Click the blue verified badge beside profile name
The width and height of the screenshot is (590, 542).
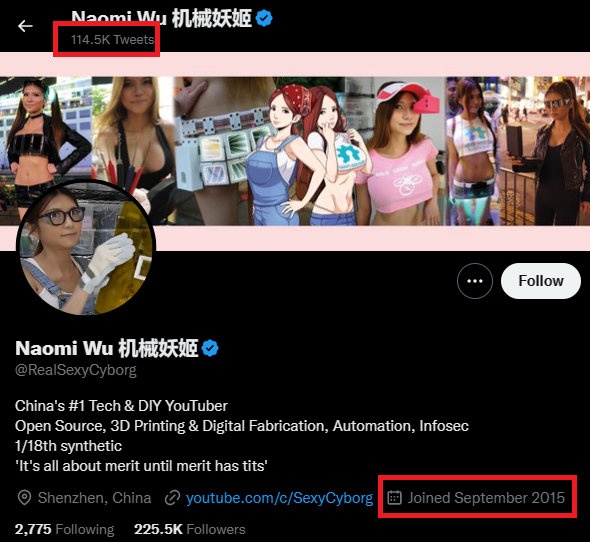point(210,348)
